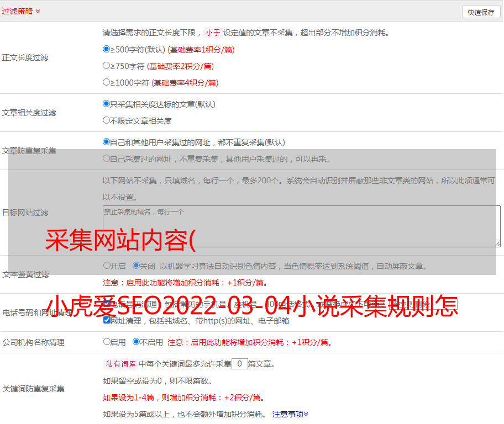Select ≥750字符 length option
The width and height of the screenshot is (504, 424).
click(106, 66)
